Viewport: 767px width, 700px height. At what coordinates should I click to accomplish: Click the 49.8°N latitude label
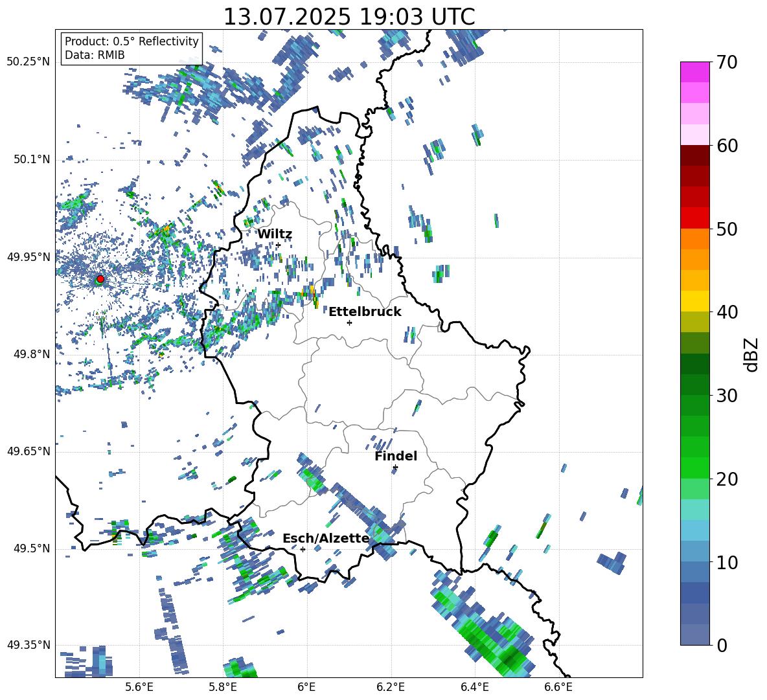coord(32,354)
